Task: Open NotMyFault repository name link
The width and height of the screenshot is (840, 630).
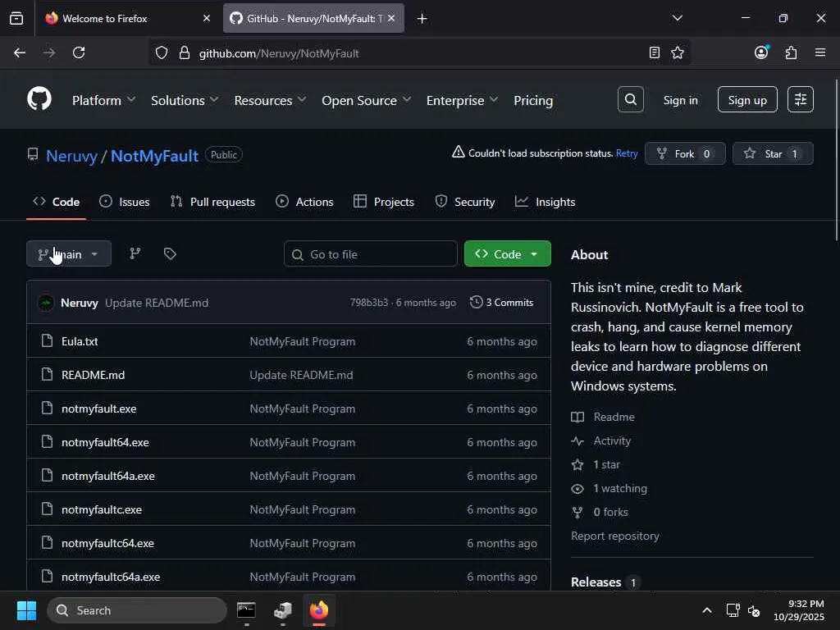Action: click(x=154, y=156)
